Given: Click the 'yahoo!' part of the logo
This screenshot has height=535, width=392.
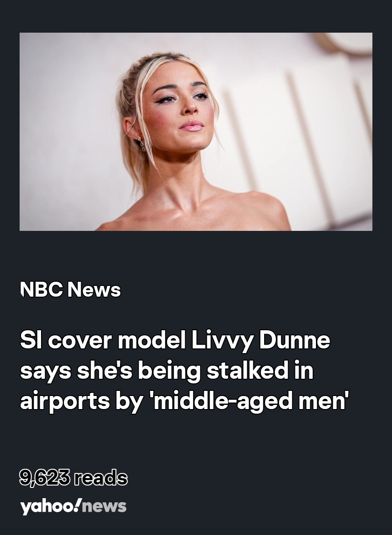Looking at the screenshot, I should pos(51,506).
